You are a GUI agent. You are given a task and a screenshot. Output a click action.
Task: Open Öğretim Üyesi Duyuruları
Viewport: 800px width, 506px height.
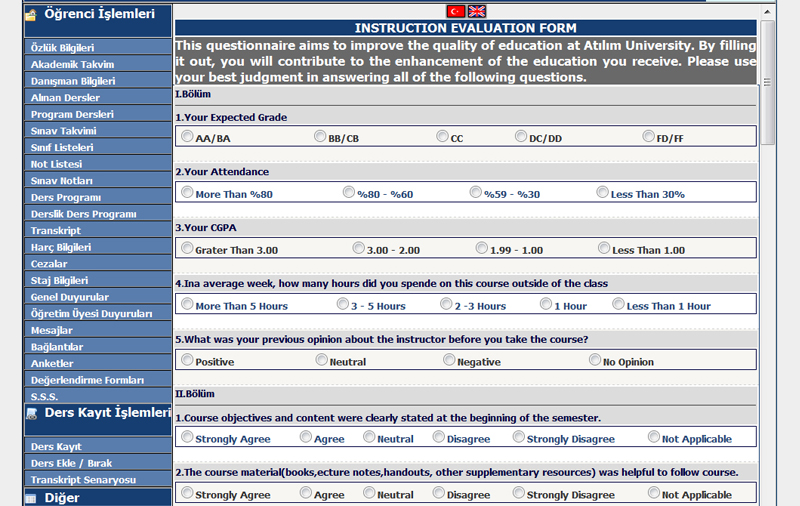(97, 314)
